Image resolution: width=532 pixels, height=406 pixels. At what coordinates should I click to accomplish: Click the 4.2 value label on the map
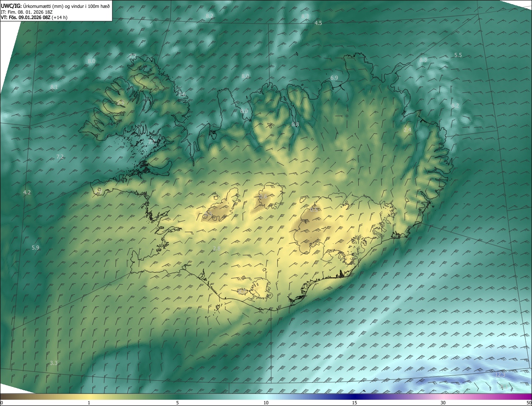27,193
